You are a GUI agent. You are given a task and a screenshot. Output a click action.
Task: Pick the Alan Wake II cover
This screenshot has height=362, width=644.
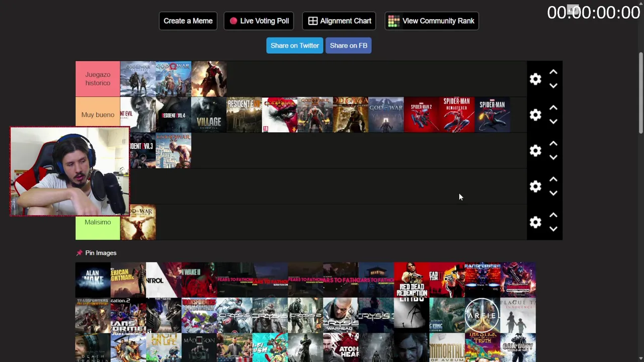point(199,280)
